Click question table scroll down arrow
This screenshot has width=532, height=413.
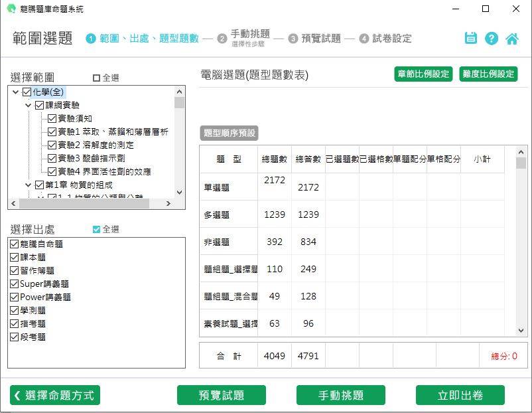pos(521,330)
